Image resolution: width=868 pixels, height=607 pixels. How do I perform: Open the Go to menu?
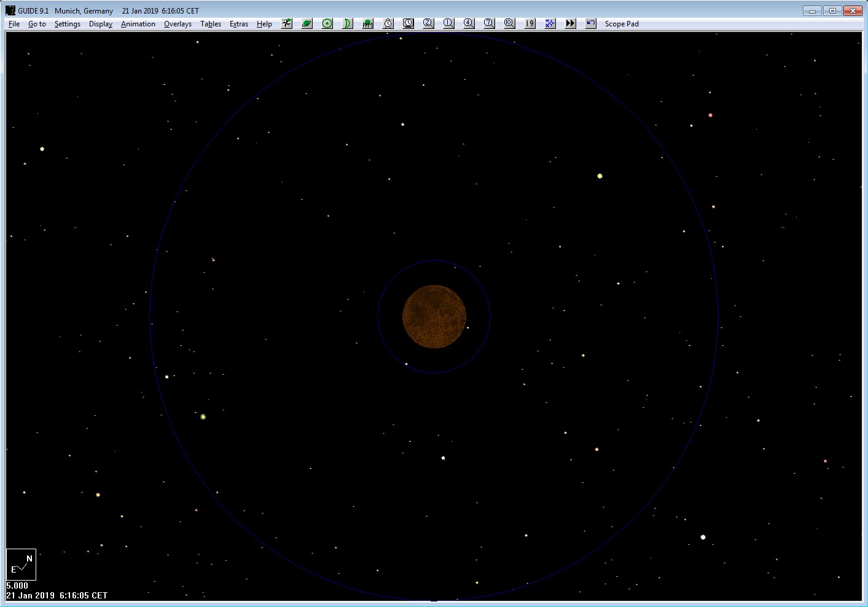coord(37,24)
